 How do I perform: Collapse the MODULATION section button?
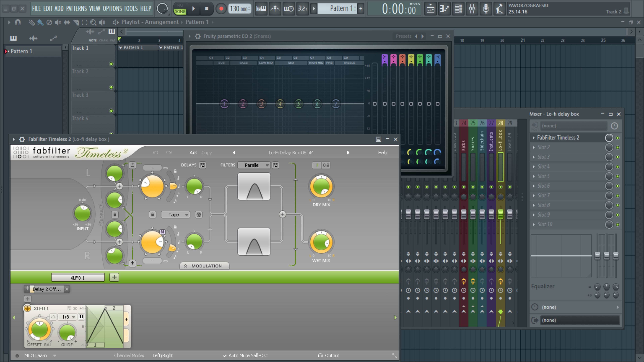tap(204, 266)
